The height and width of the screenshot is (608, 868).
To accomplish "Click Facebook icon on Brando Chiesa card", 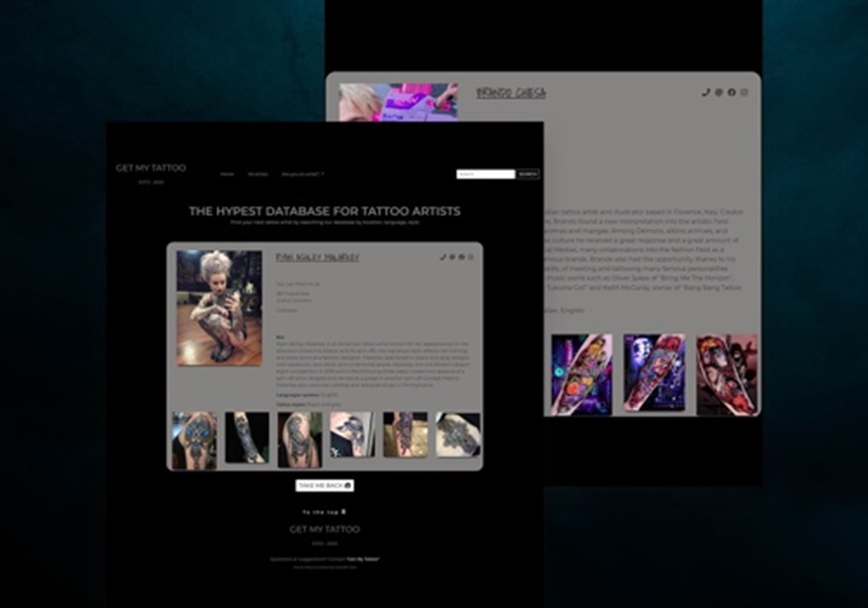I will point(731,92).
